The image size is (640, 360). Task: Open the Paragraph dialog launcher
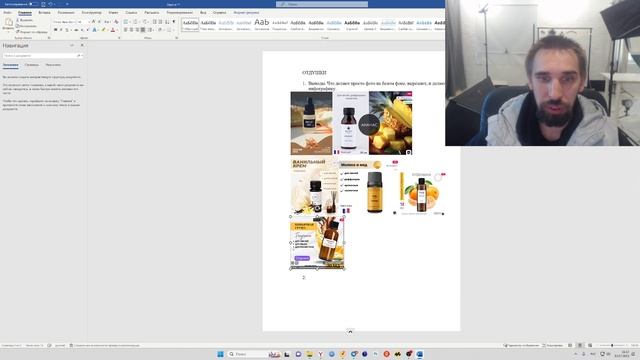click(176, 38)
